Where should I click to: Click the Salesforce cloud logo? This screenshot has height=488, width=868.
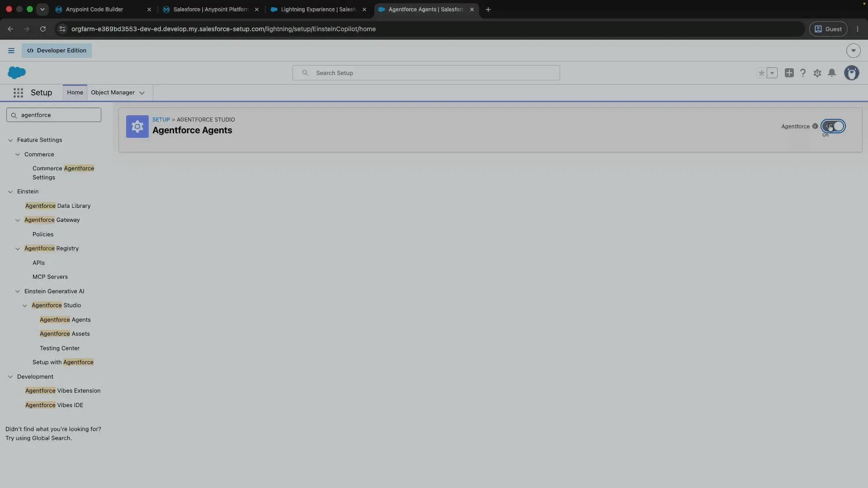[17, 72]
